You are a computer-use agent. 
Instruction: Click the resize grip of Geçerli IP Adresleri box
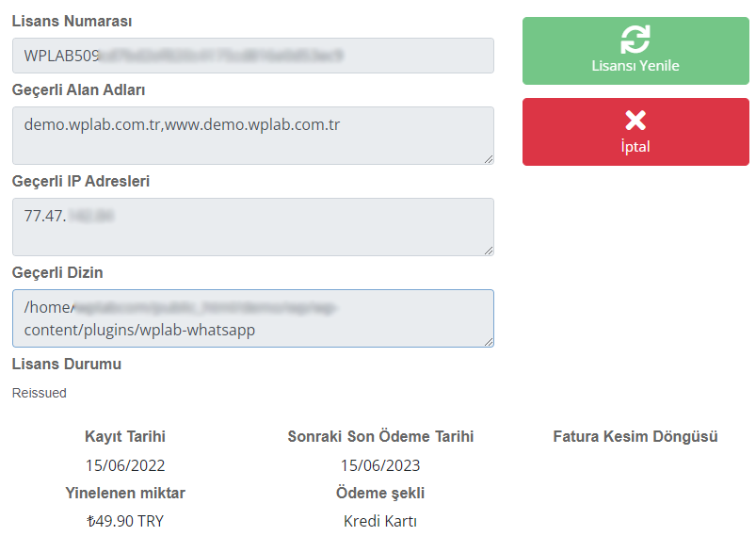[489, 251]
